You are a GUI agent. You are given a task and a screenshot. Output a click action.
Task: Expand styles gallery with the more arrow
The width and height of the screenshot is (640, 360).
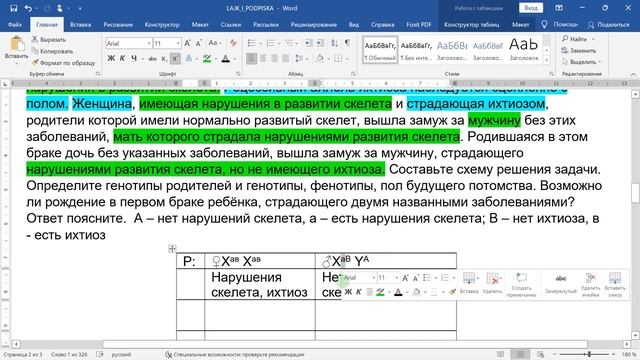pos(547,60)
